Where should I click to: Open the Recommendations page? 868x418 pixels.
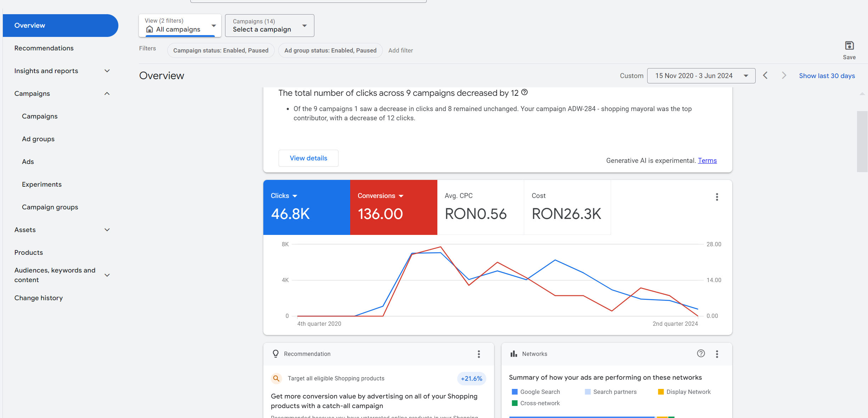pyautogui.click(x=44, y=48)
